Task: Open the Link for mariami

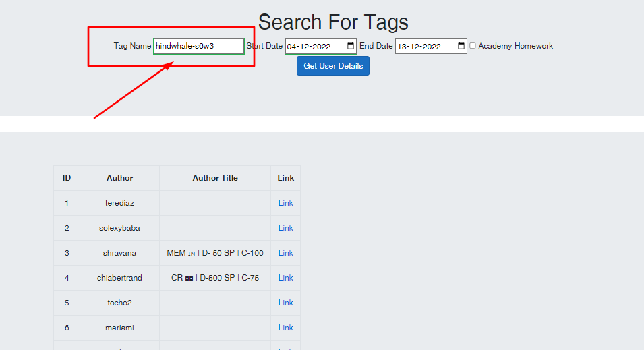Action: point(285,328)
